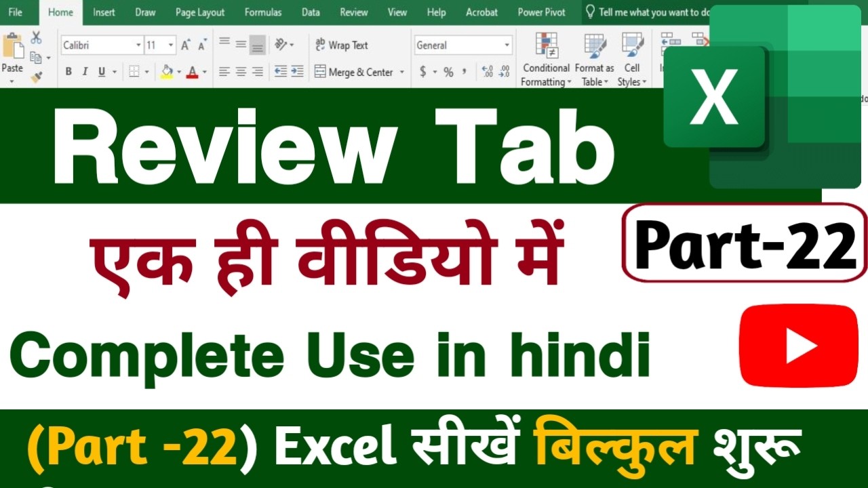The image size is (868, 488).
Task: Toggle Italic formatting
Action: click(85, 71)
